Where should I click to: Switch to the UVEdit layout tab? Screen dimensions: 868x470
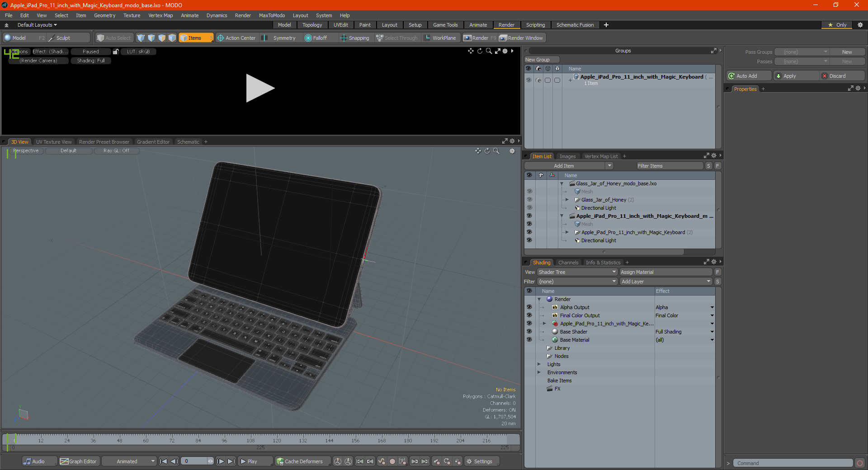tap(340, 25)
